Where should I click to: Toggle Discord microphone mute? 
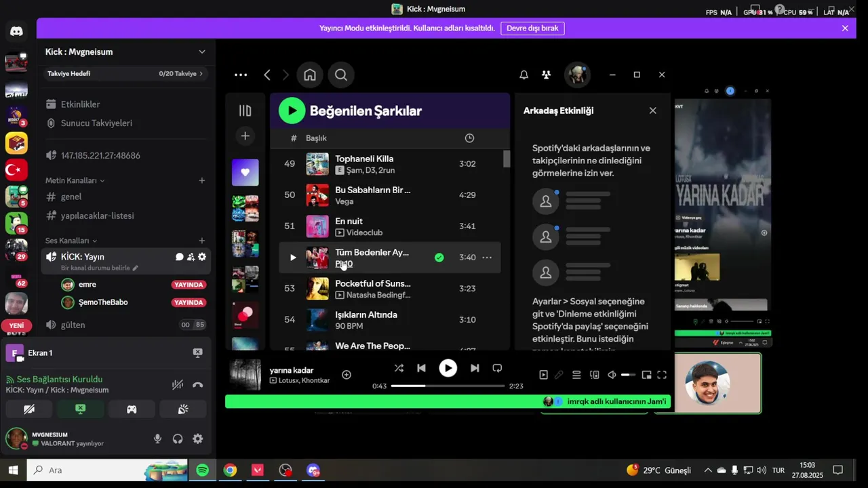(x=157, y=439)
